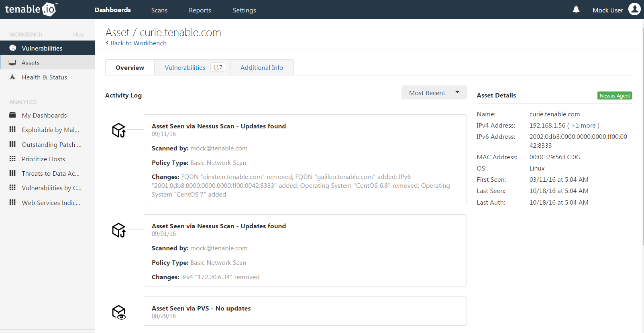Hide the Workbench sidebar section
This screenshot has height=333, width=644.
[79, 35]
